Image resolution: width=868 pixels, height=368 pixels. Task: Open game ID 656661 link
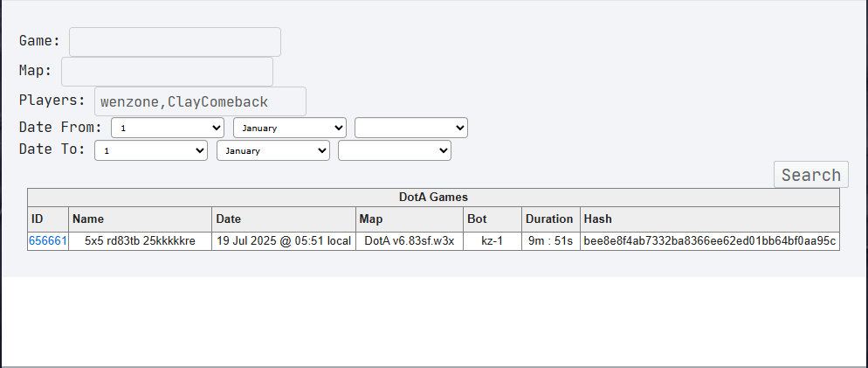pyautogui.click(x=48, y=241)
